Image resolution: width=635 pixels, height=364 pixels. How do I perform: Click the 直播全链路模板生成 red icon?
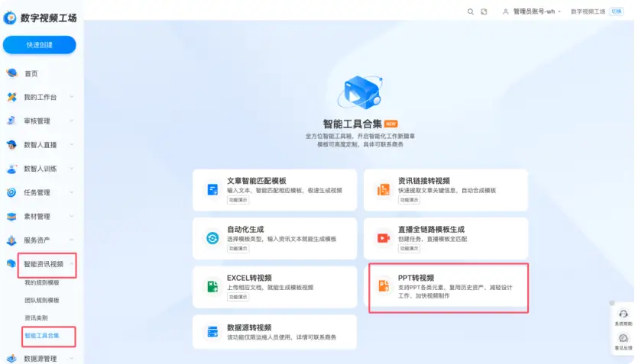pyautogui.click(x=384, y=238)
